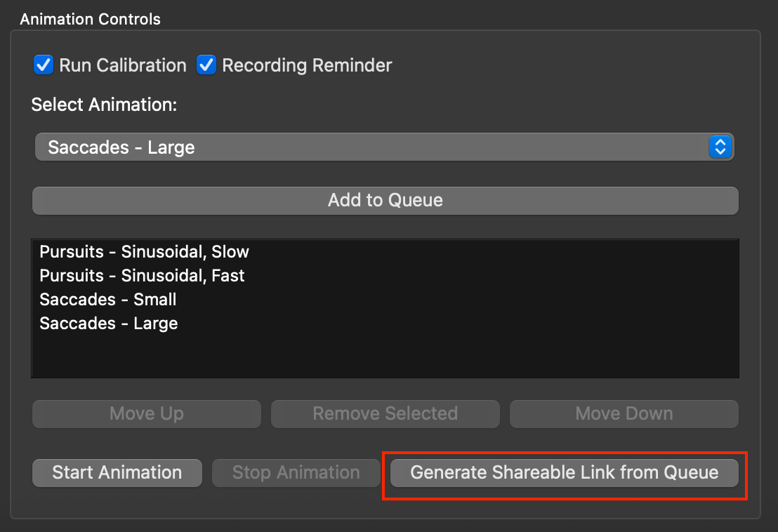Click the Run Calibration label text

pyautogui.click(x=123, y=65)
